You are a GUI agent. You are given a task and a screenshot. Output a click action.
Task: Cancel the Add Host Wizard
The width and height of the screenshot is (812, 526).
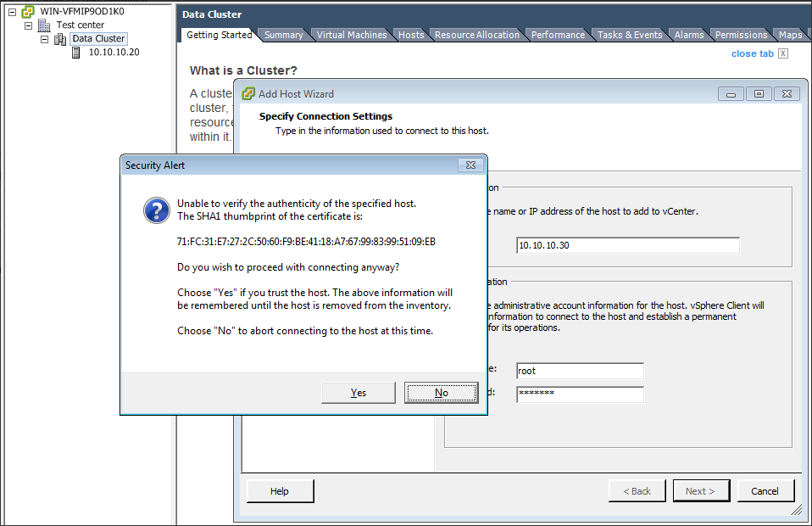(765, 490)
